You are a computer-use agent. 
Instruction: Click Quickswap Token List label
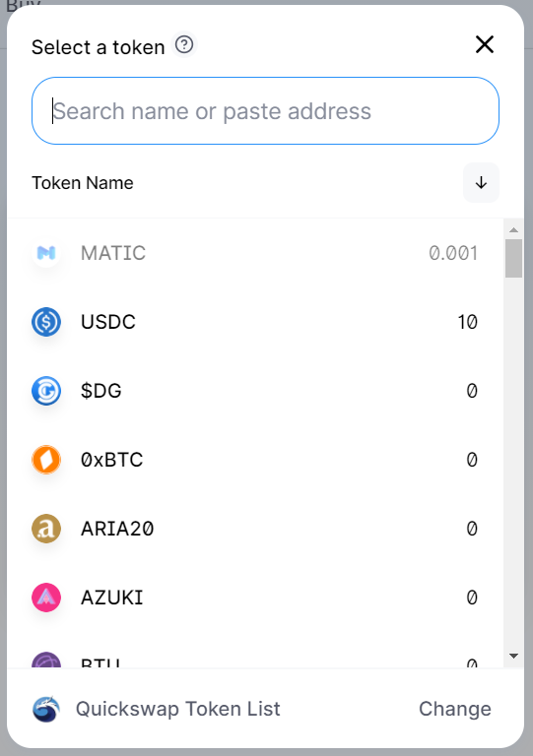click(x=178, y=709)
